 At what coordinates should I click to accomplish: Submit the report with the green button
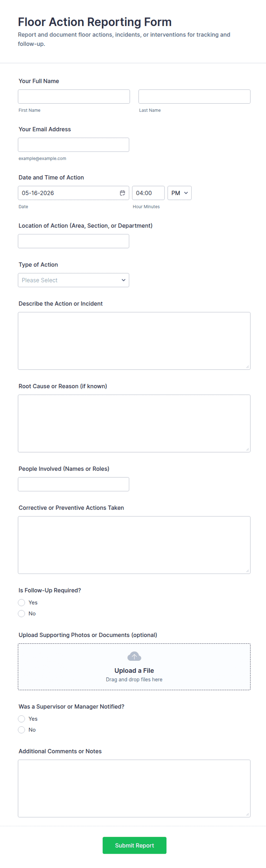coord(134,845)
